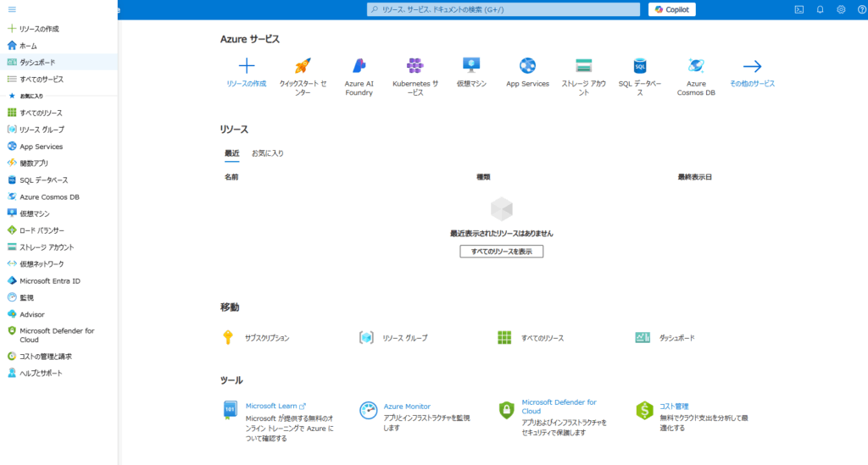The width and height of the screenshot is (868, 465).
Task: Expand その他のサービス arrow
Action: [x=752, y=66]
